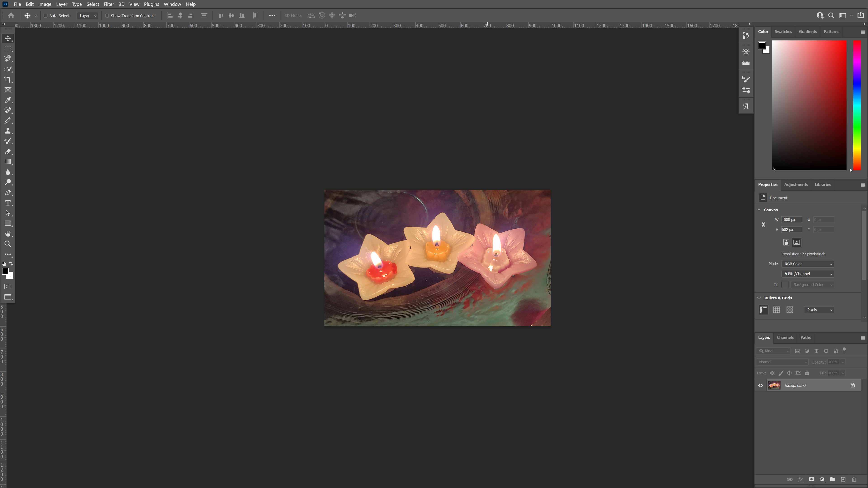Viewport: 868px width, 488px height.
Task: Open the 8 Bits/Channel dropdown
Action: (807, 274)
